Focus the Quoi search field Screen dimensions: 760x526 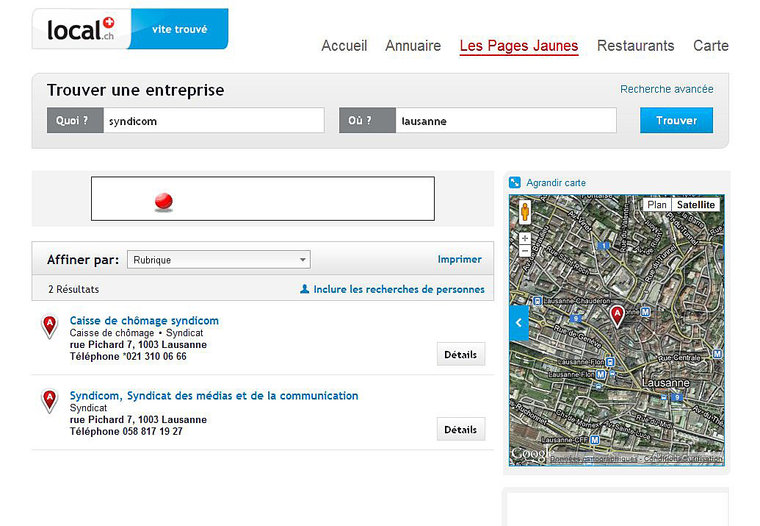pos(213,121)
